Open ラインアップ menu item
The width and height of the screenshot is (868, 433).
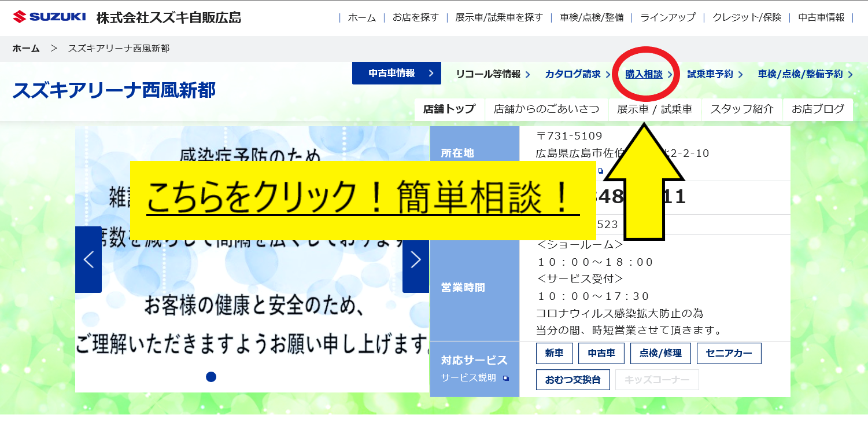668,17
